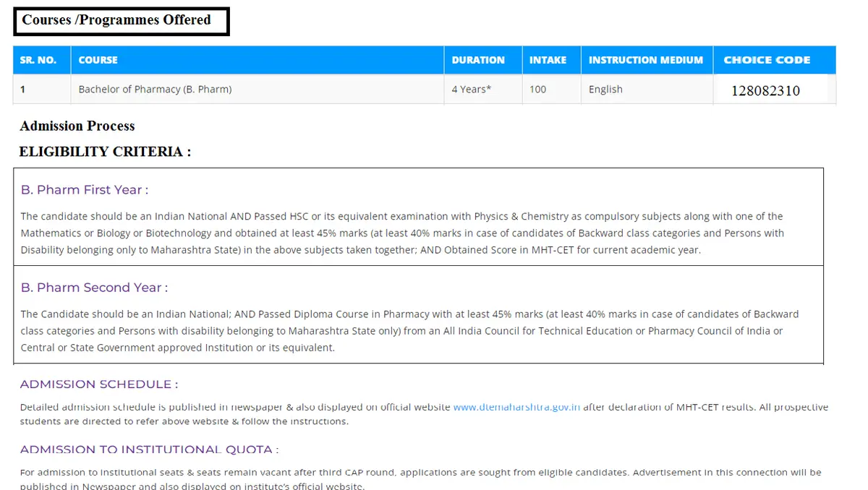Click the 'B. Pharm First Year :' heading
The image size is (868, 490).
click(85, 190)
